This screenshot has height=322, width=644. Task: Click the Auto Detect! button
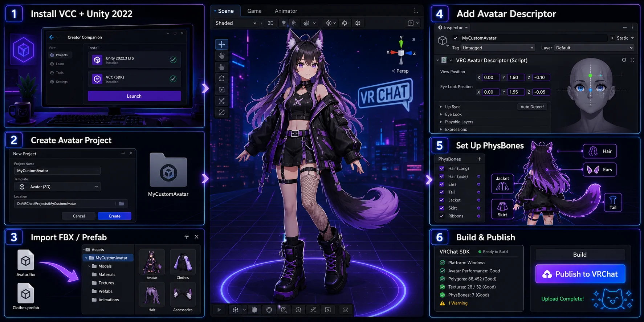click(x=532, y=107)
